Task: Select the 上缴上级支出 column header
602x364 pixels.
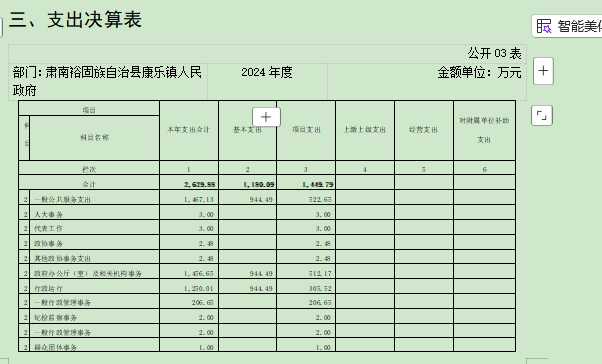Action: coord(365,131)
